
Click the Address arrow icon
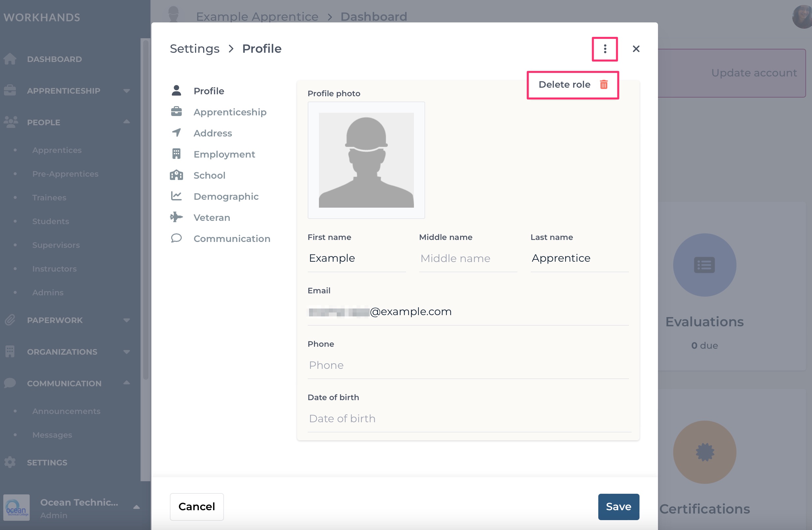(176, 133)
